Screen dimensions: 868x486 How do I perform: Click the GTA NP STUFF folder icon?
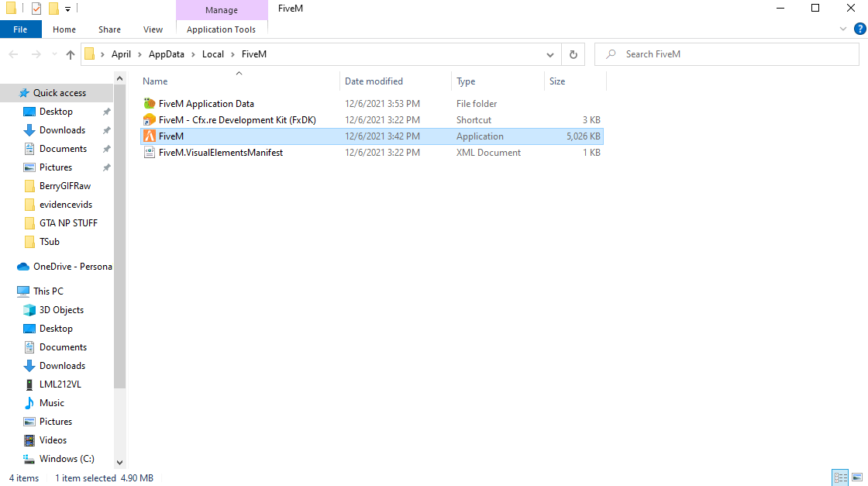(x=29, y=223)
